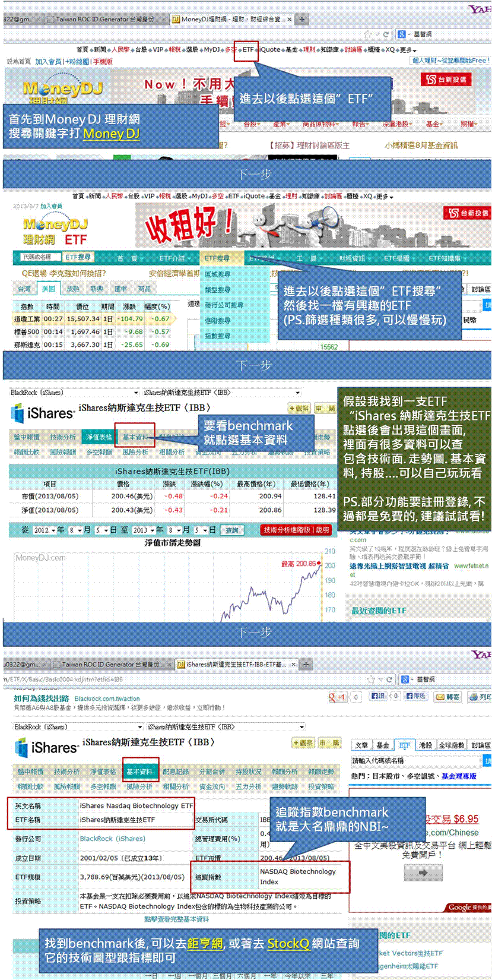Click the ETF搜尋 button beside 代碼或名稱 field
The height and width of the screenshot is (980, 492).
(78, 257)
